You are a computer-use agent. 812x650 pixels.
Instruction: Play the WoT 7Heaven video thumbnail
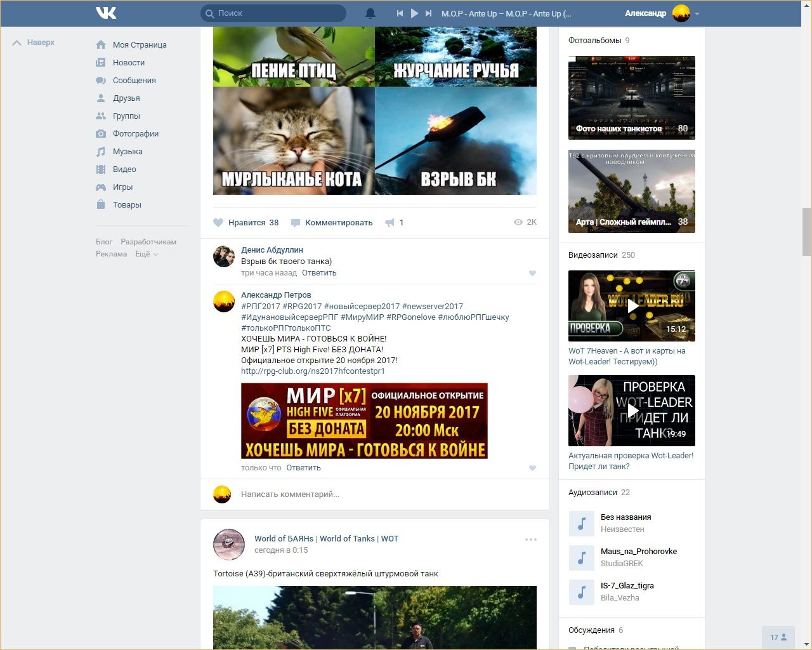click(x=632, y=306)
